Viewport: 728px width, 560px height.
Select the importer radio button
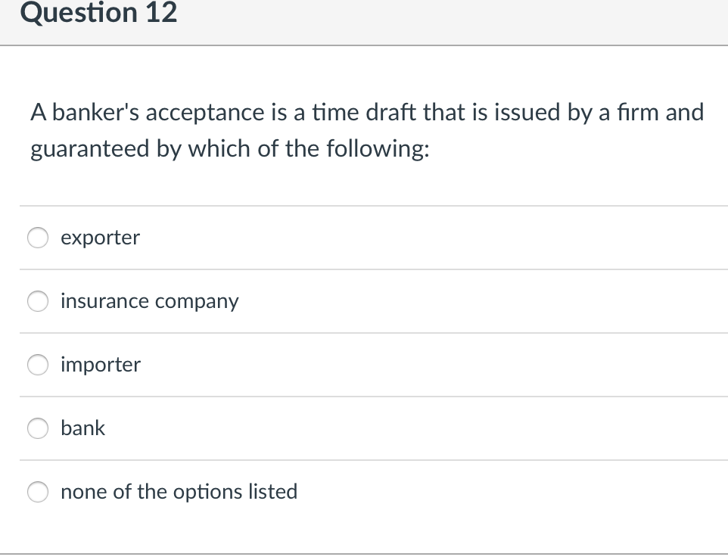tap(37, 365)
